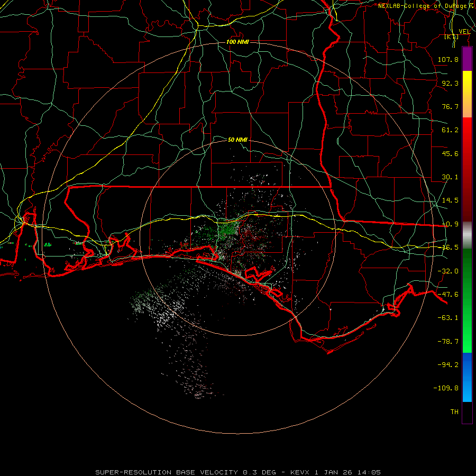Select the 45.6 velocity scale value
The image size is (476, 476).
pos(450,153)
